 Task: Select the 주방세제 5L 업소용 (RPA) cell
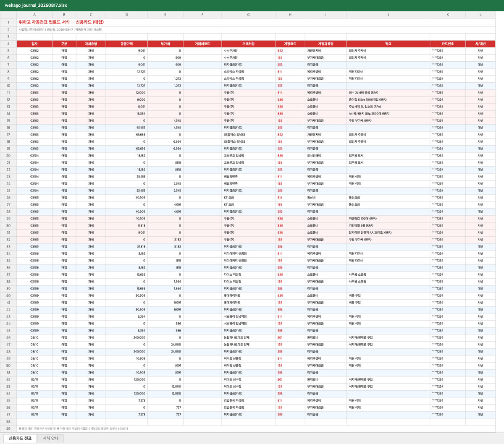coord(388,107)
